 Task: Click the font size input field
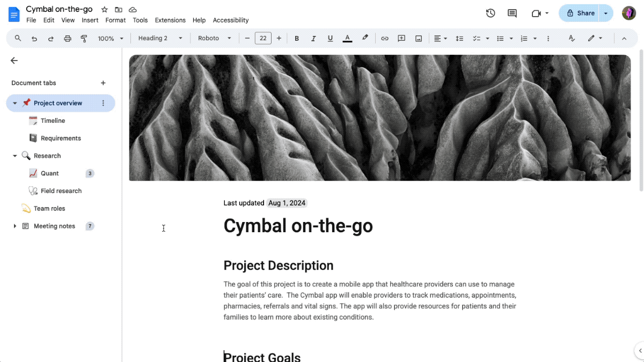pos(263,38)
